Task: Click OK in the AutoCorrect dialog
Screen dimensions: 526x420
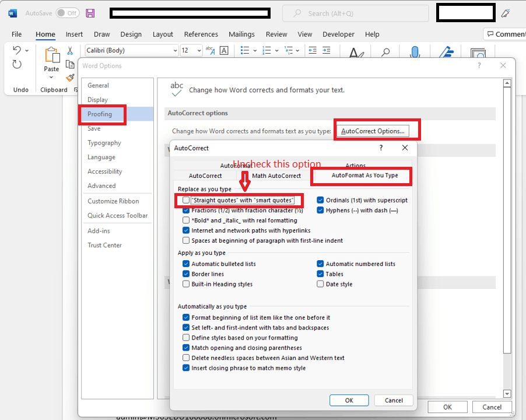Action: (349, 400)
